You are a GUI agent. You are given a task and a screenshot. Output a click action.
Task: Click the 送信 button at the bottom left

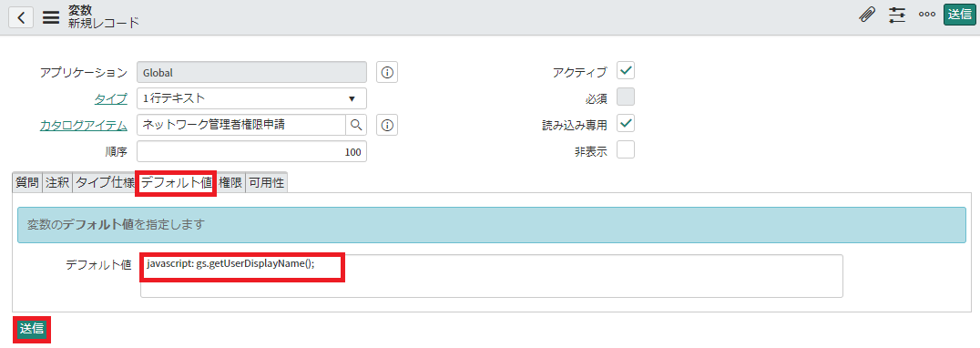(32, 329)
